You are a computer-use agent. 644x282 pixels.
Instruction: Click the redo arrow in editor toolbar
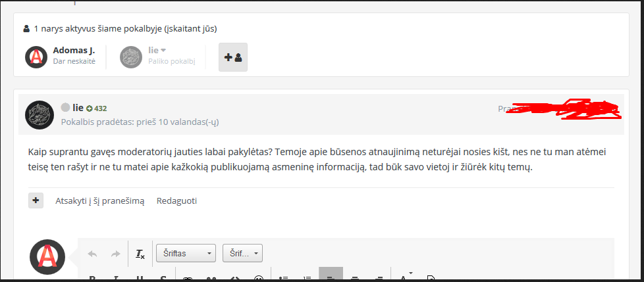coord(116,254)
